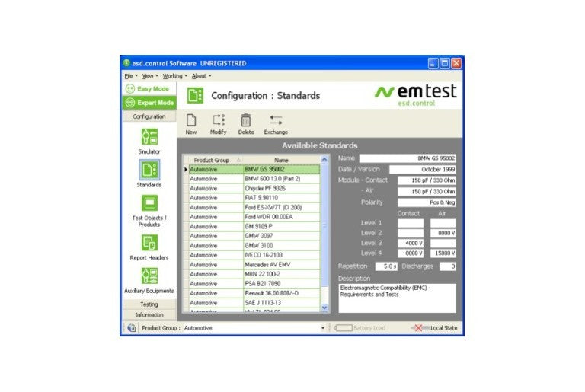
Task: Expand the Testing sidebar section
Action: tap(149, 304)
